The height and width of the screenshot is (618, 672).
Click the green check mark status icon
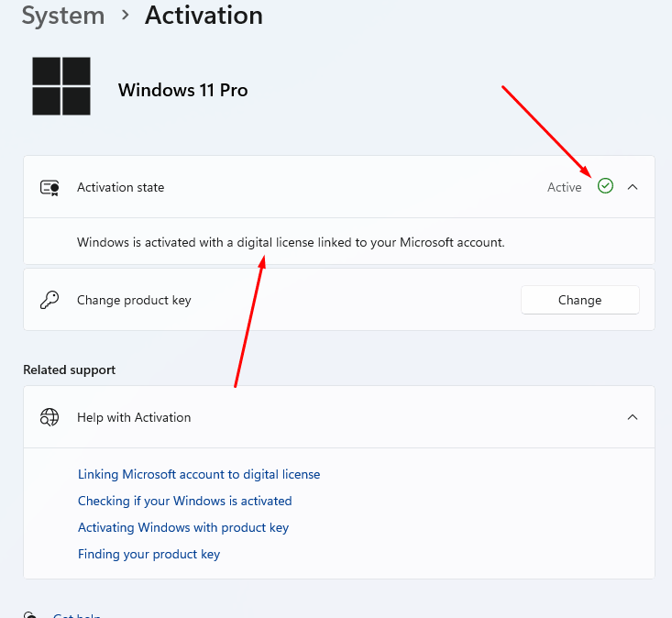tap(605, 186)
